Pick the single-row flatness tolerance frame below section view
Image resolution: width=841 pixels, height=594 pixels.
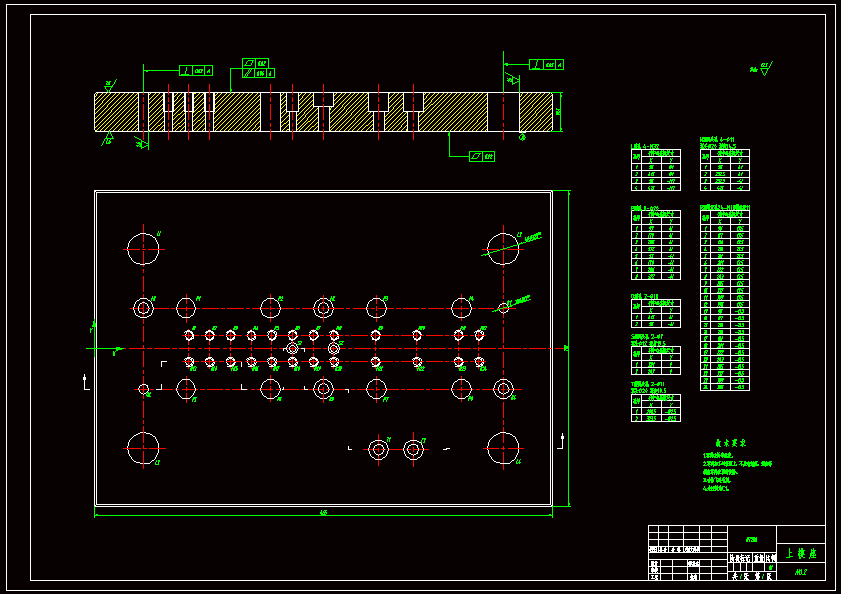coord(482,156)
